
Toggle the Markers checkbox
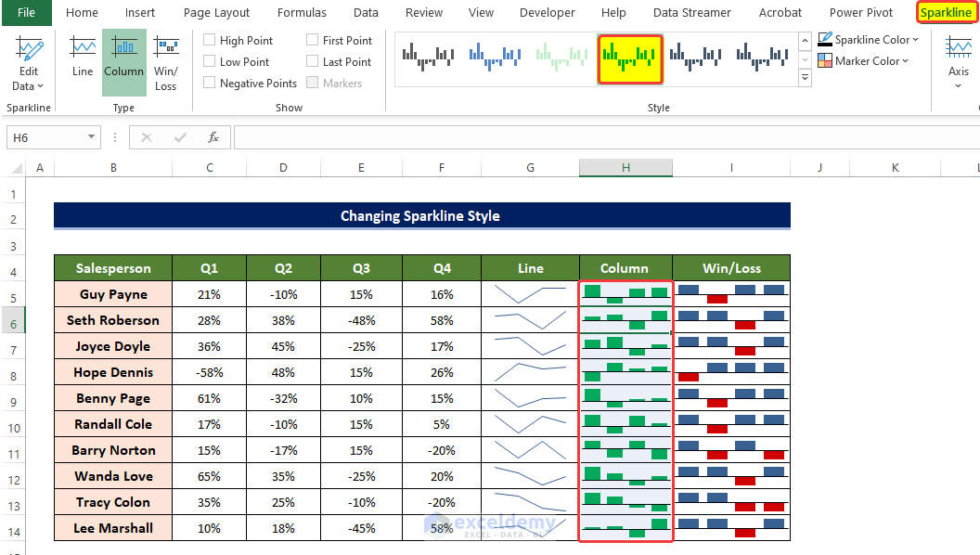pos(313,83)
